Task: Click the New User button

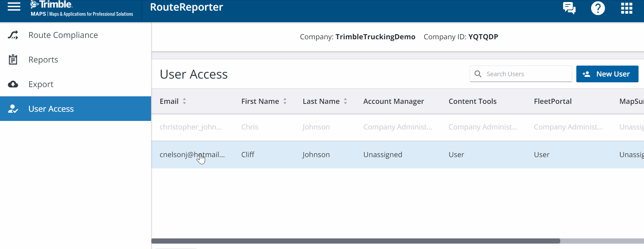Action: [x=607, y=74]
